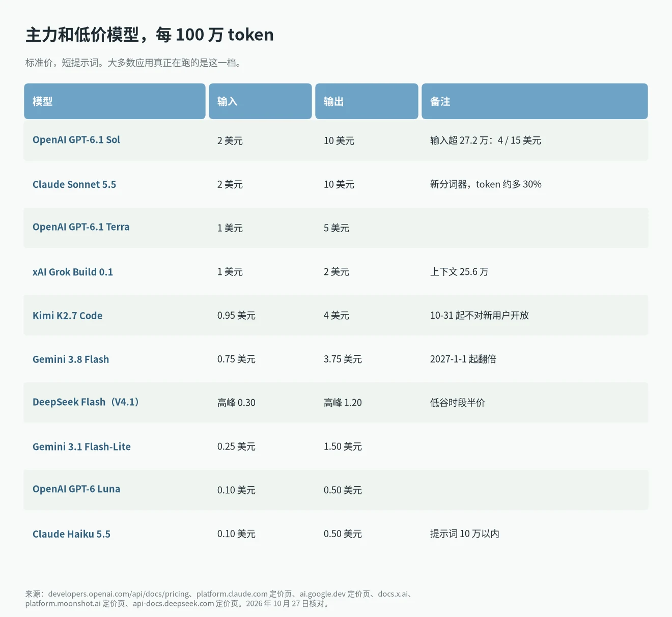
Task: Click the Gemini 3.8 Flash model name
Action: point(71,359)
